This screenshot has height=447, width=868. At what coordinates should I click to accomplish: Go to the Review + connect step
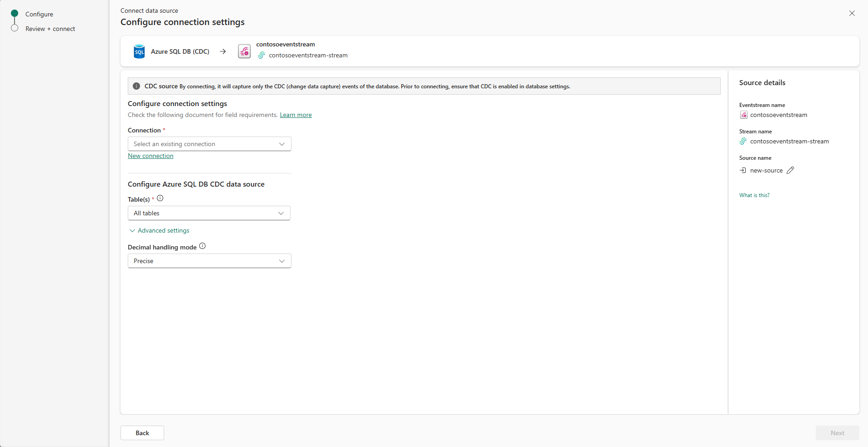pyautogui.click(x=50, y=29)
